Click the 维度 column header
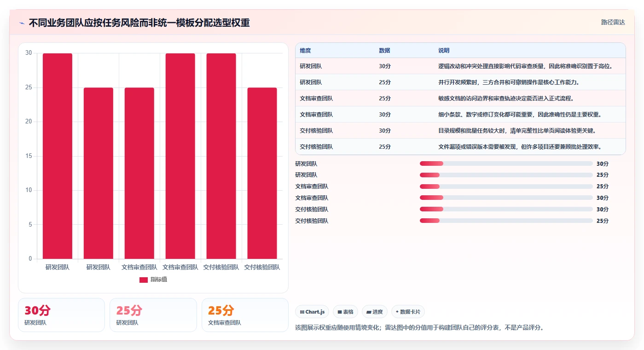Image resolution: width=644 pixels, height=350 pixels. point(305,51)
